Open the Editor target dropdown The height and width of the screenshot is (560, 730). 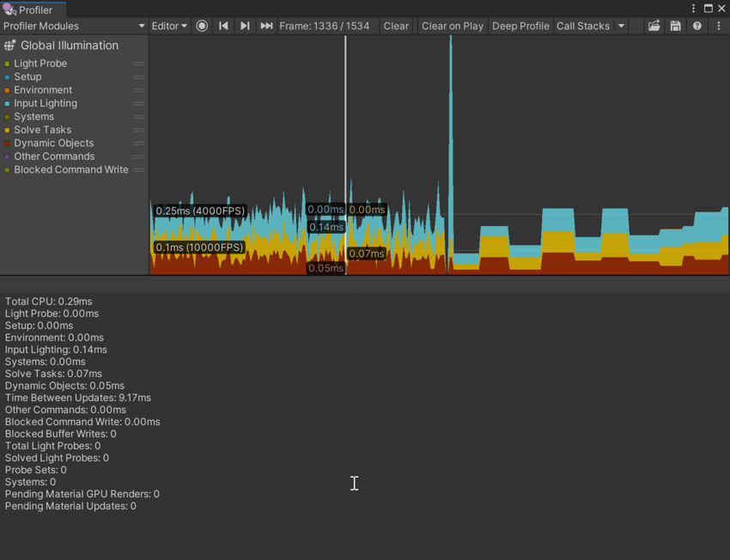point(168,26)
